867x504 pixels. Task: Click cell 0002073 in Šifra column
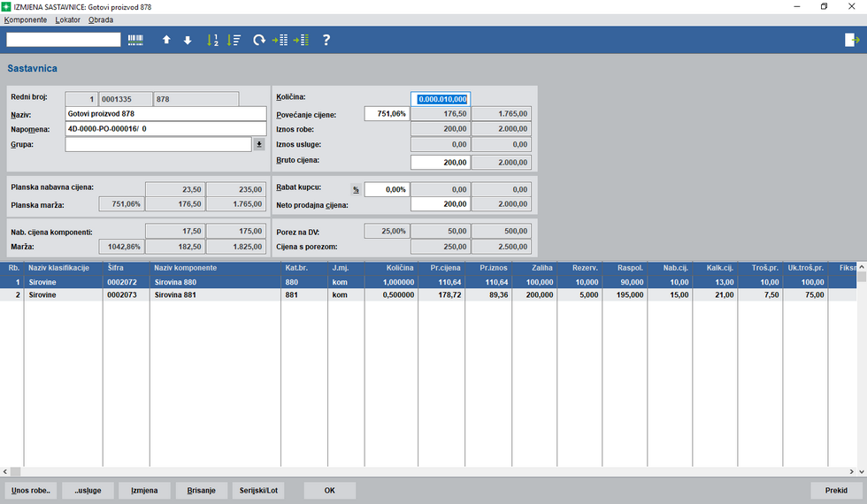(126, 295)
